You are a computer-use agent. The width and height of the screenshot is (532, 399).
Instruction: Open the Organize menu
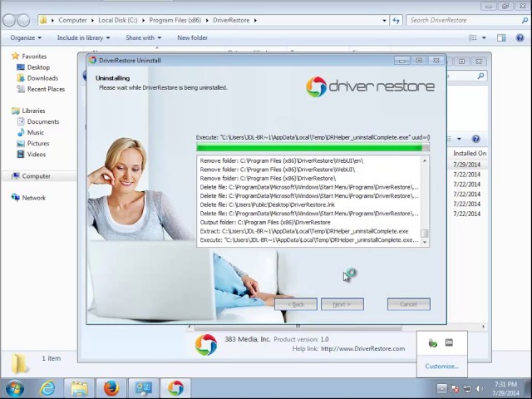coord(26,37)
